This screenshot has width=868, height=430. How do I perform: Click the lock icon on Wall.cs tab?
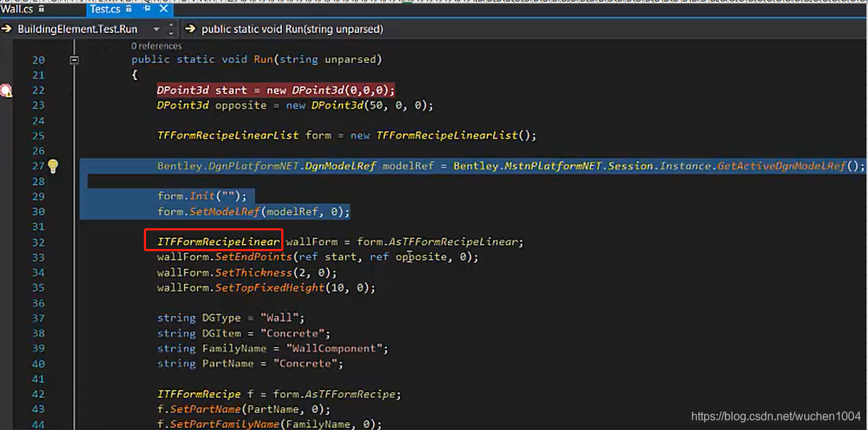point(42,9)
